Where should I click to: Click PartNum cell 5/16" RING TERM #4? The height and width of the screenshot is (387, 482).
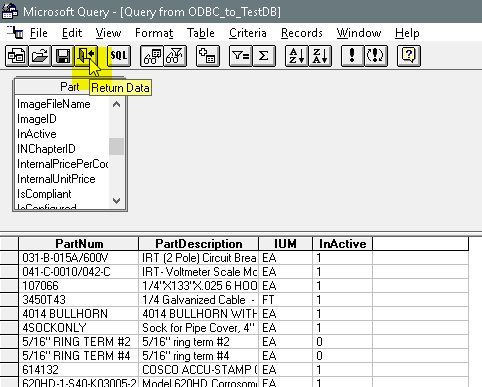pyautogui.click(x=79, y=356)
